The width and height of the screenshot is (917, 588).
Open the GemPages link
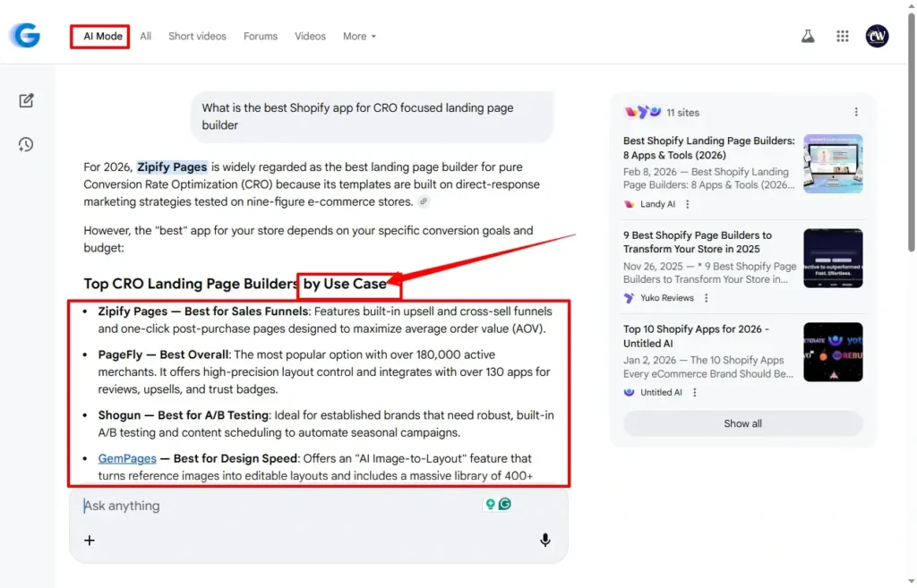[x=127, y=457]
